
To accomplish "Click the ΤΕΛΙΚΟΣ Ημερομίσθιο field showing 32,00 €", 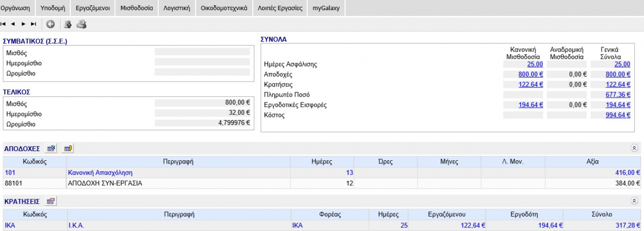I will [x=202, y=113].
